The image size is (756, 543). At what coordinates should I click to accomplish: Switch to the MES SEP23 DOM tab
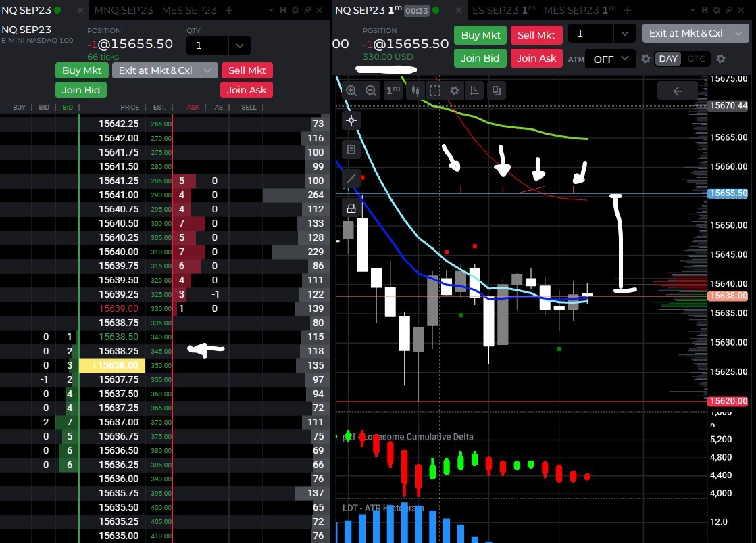(x=189, y=10)
